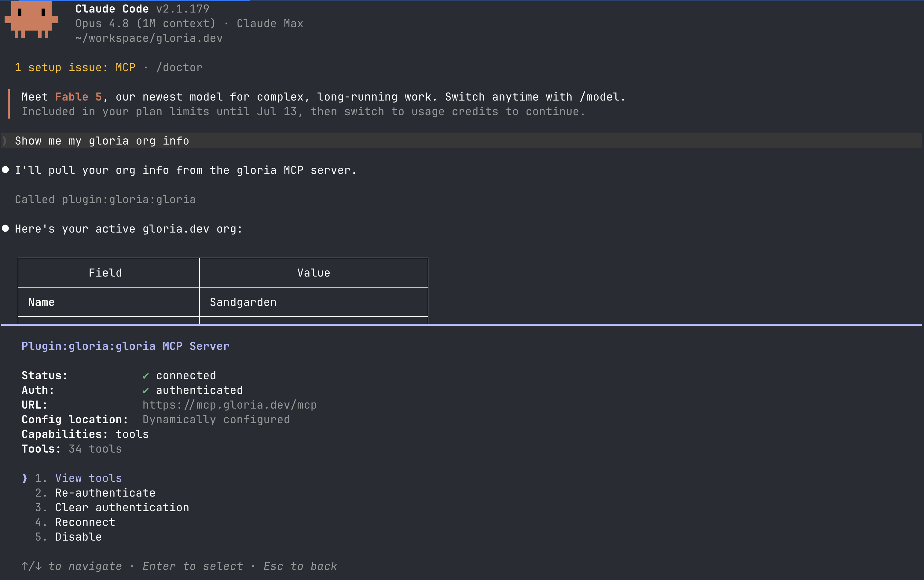Click the 'Field' table header
This screenshot has height=580, width=924.
click(105, 273)
